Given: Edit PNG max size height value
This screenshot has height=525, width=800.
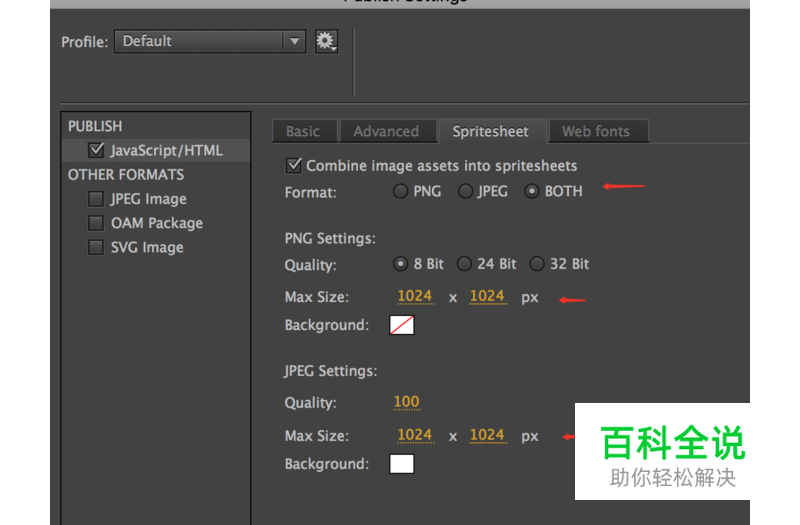Looking at the screenshot, I should [488, 296].
